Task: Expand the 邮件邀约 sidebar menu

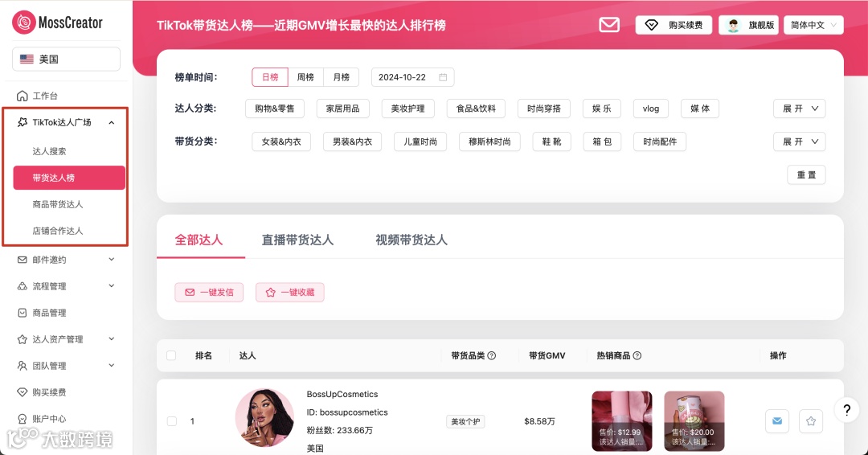Action: [67, 260]
